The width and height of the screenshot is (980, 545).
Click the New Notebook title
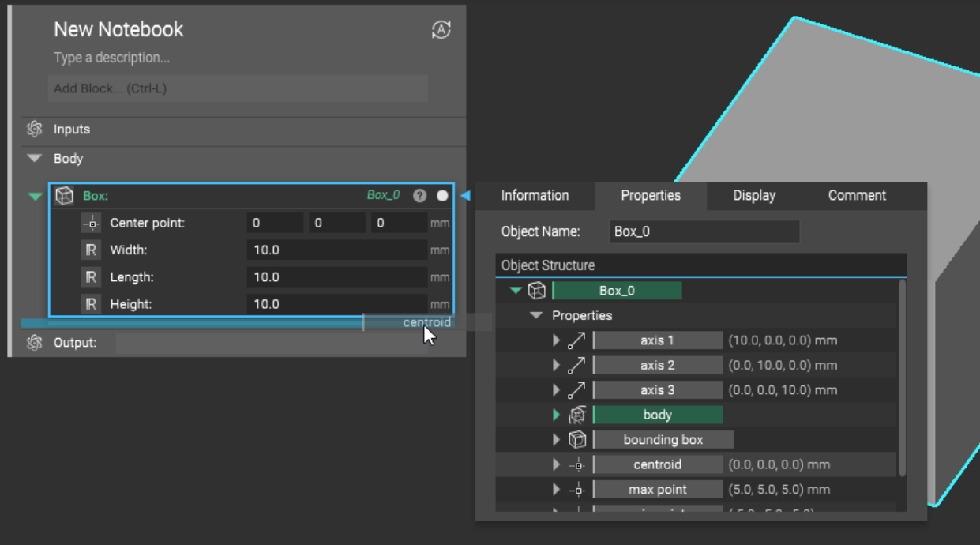pyautogui.click(x=118, y=29)
